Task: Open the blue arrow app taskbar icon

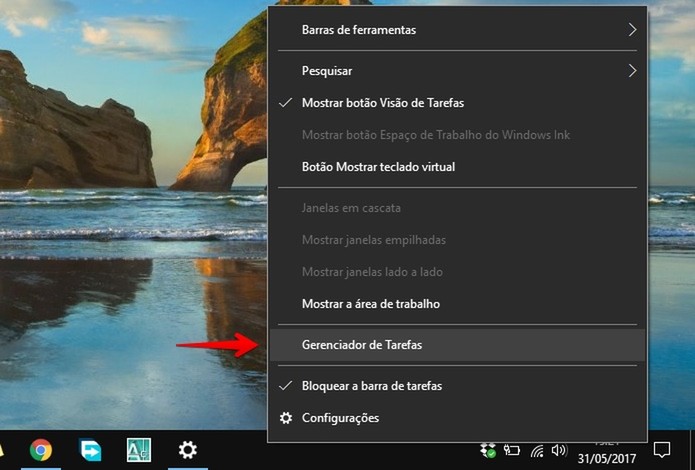Action: (90, 450)
